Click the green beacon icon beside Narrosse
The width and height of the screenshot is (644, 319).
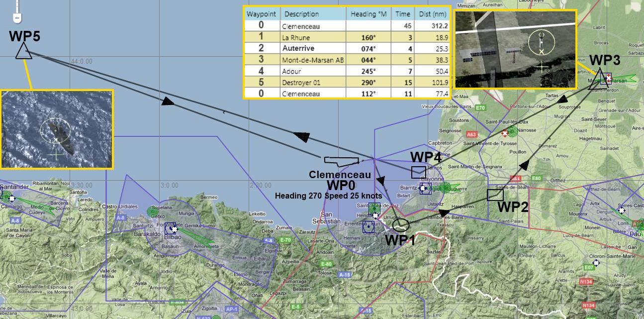pyautogui.click(x=513, y=132)
